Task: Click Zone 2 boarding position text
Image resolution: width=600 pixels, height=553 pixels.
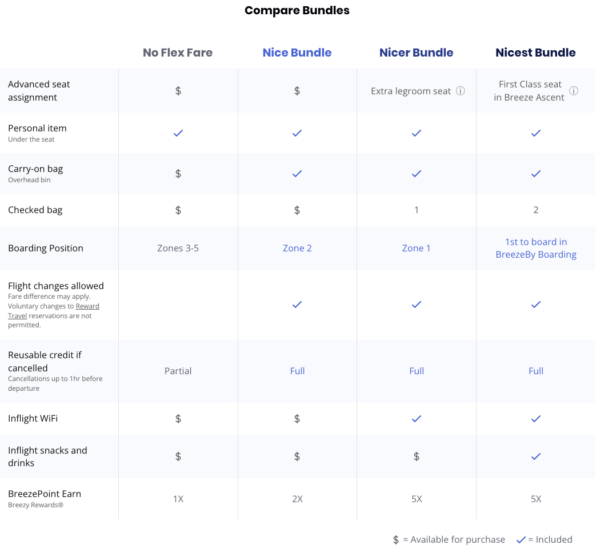Action: [x=297, y=248]
